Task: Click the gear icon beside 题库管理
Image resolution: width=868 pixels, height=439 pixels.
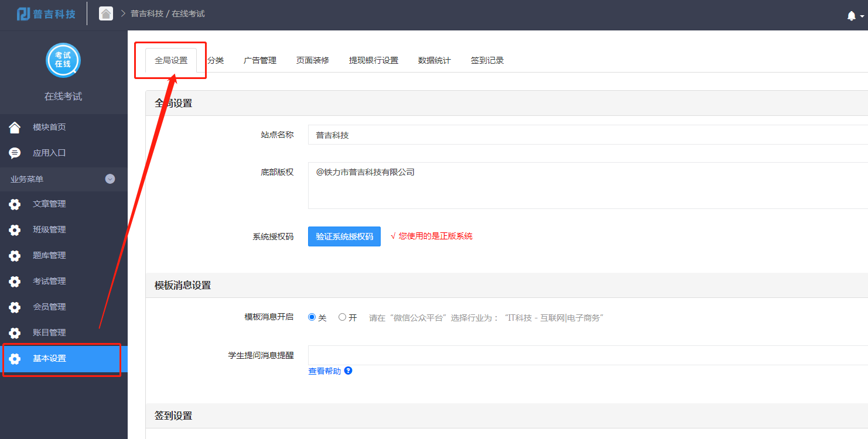Action: pos(15,256)
